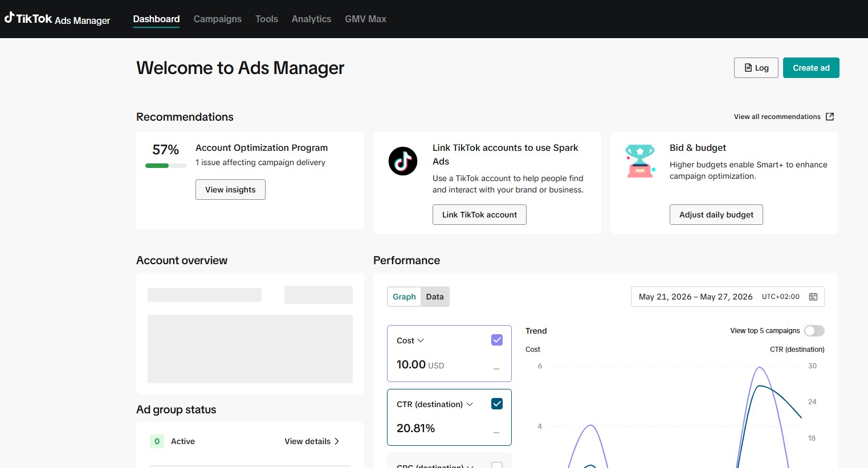This screenshot has width=868, height=468.
Task: Click the 57% optimization progress bar
Action: (x=166, y=166)
